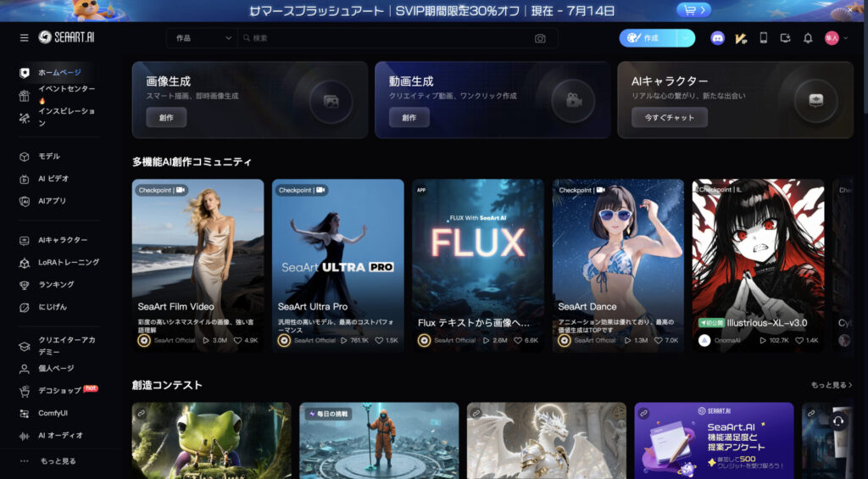This screenshot has width=868, height=479.
Task: Like the SeaArt Film Video card heart
Action: (x=237, y=340)
